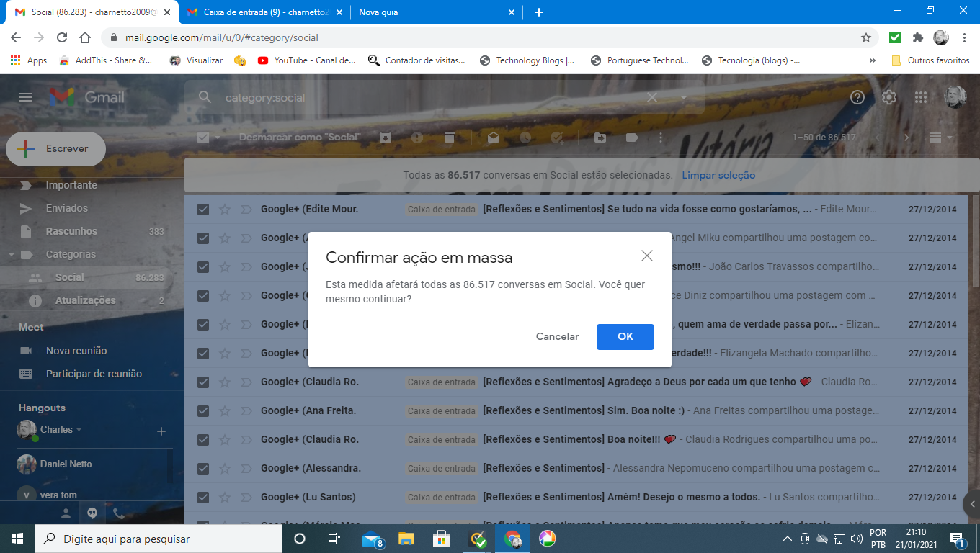Open Outros favoritos bookmarks folder
The height and width of the screenshot is (553, 980).
click(x=930, y=60)
